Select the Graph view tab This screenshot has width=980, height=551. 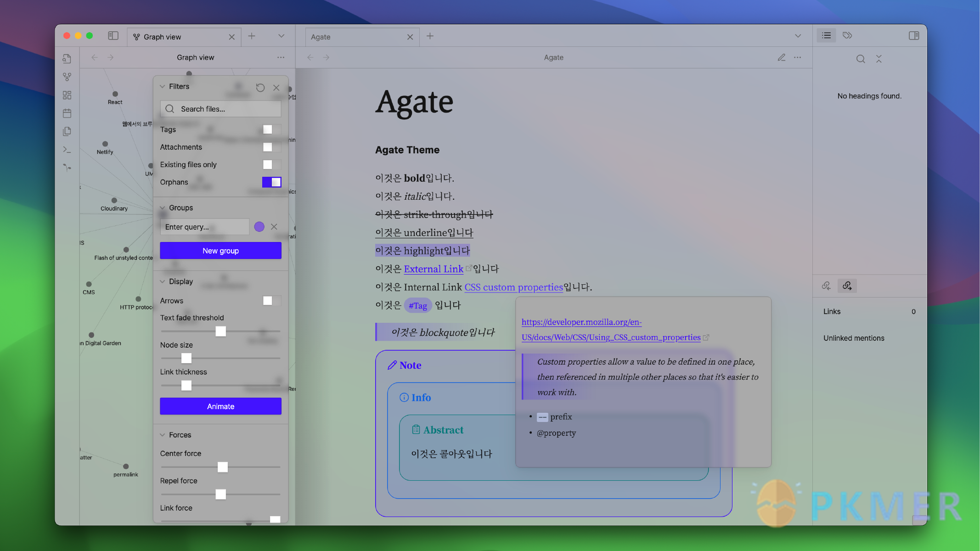[178, 36]
